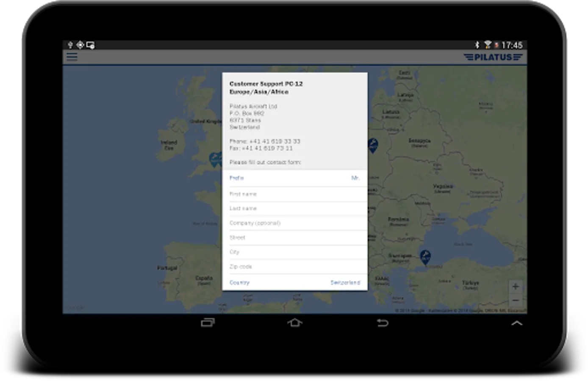The height and width of the screenshot is (381, 588).
Task: Focus the Street field
Action: pos(295,237)
